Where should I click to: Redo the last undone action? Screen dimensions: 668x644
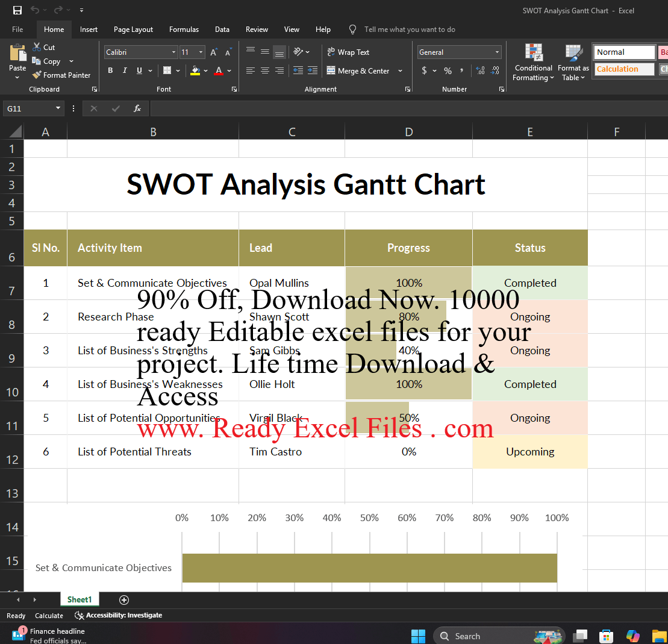click(x=58, y=10)
